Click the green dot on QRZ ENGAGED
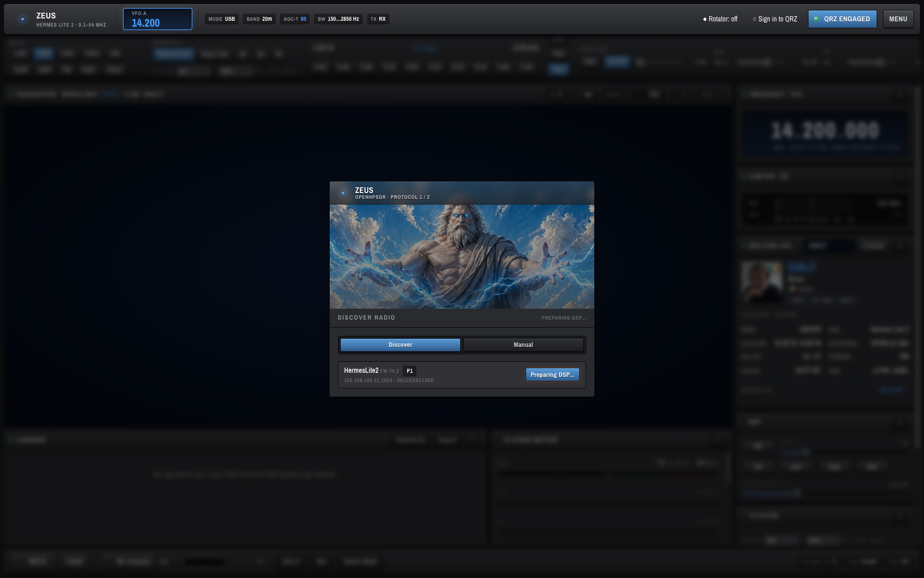The width and height of the screenshot is (924, 578). (816, 18)
